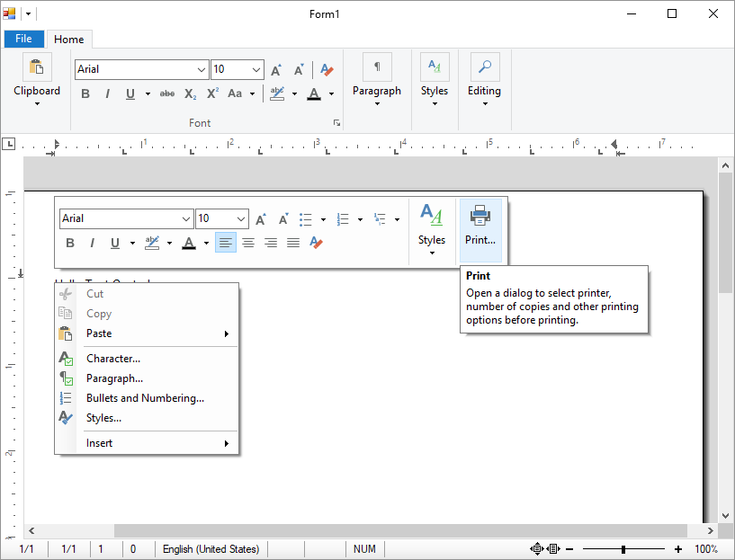This screenshot has height=560, width=735.
Task: Apply highlight color from the mini toolbar
Action: tap(152, 243)
